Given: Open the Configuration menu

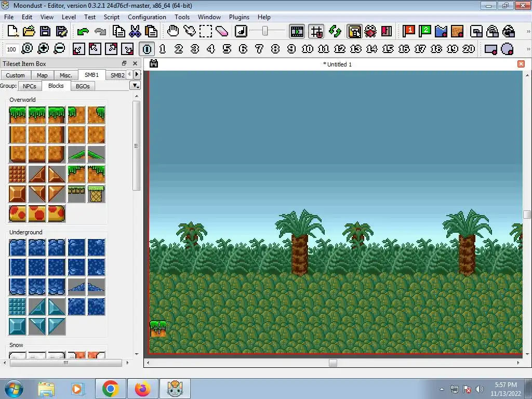Looking at the screenshot, I should [147, 17].
